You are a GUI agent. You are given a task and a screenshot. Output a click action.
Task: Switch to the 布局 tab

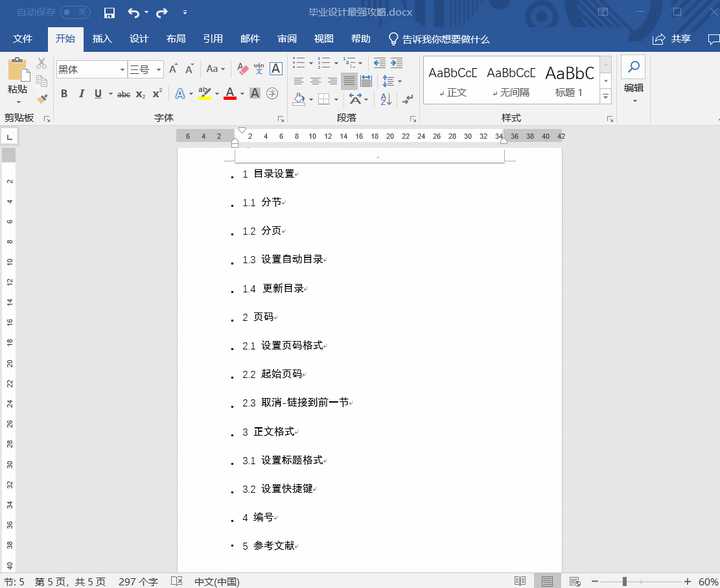click(176, 39)
